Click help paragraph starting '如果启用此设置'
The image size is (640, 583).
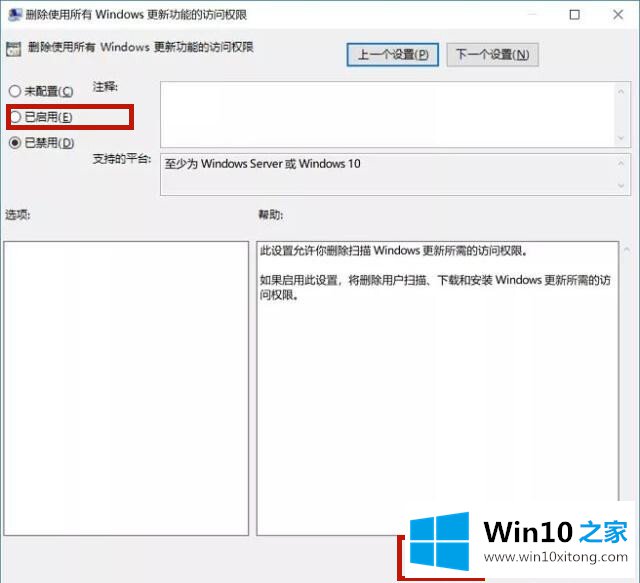tap(435, 287)
